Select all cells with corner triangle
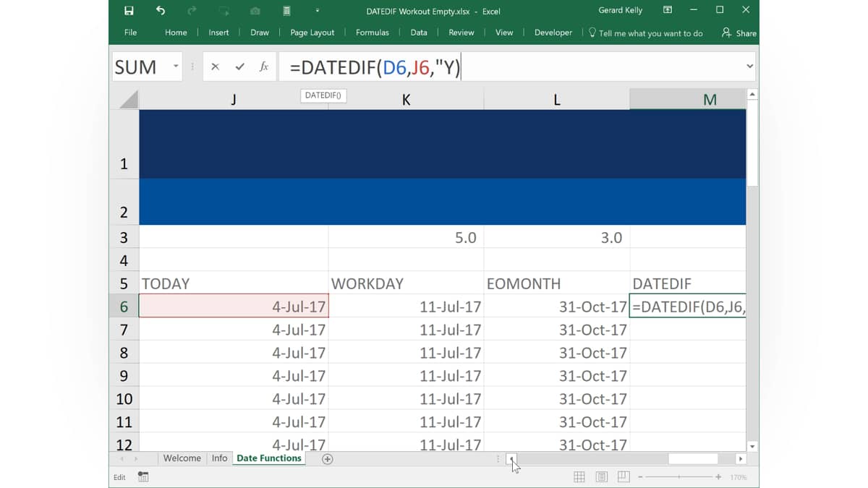This screenshot has height=488, width=868. tap(128, 99)
